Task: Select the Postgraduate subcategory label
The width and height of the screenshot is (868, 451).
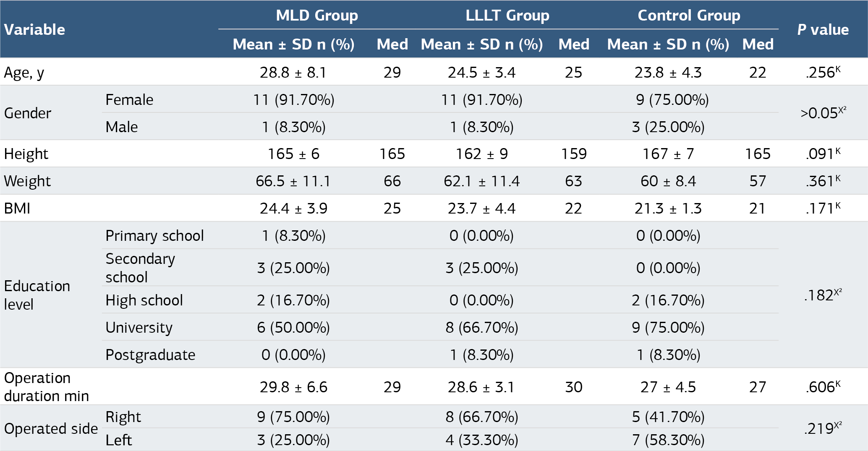Action: (x=150, y=355)
